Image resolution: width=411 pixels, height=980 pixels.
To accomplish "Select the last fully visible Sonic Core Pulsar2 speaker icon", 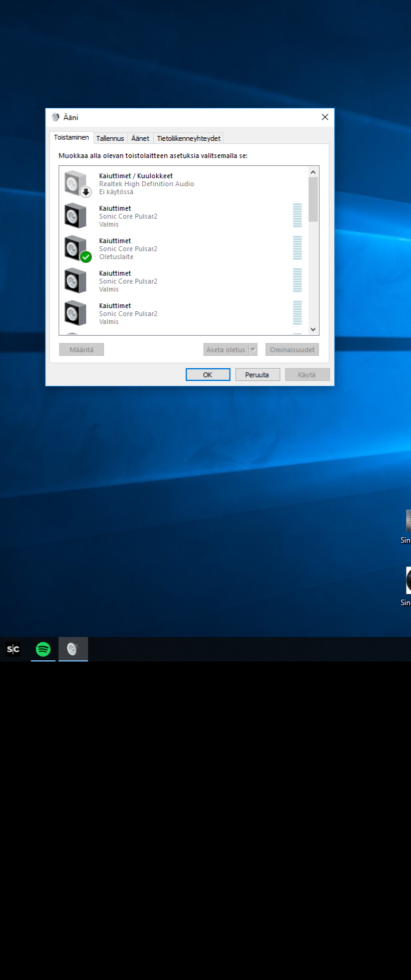I will 76,313.
